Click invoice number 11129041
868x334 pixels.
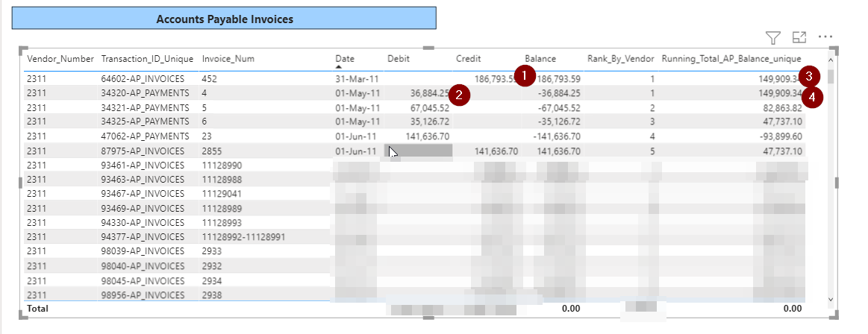coord(222,194)
